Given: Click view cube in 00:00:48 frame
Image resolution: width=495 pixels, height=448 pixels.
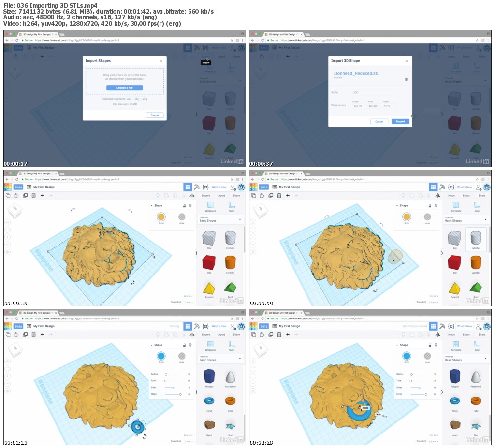Looking at the screenshot, I should [x=15, y=210].
